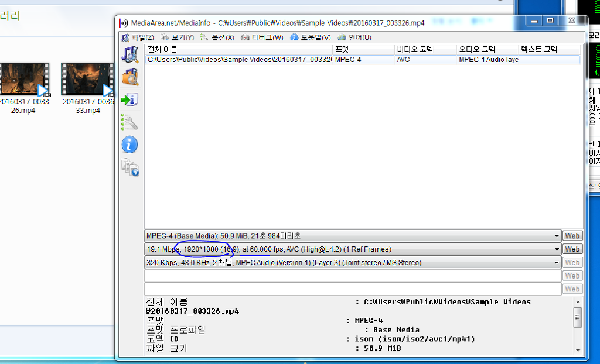Image resolution: width=600 pixels, height=364 pixels.
Task: Maximize the MediaInfo window
Action: click(550, 20)
